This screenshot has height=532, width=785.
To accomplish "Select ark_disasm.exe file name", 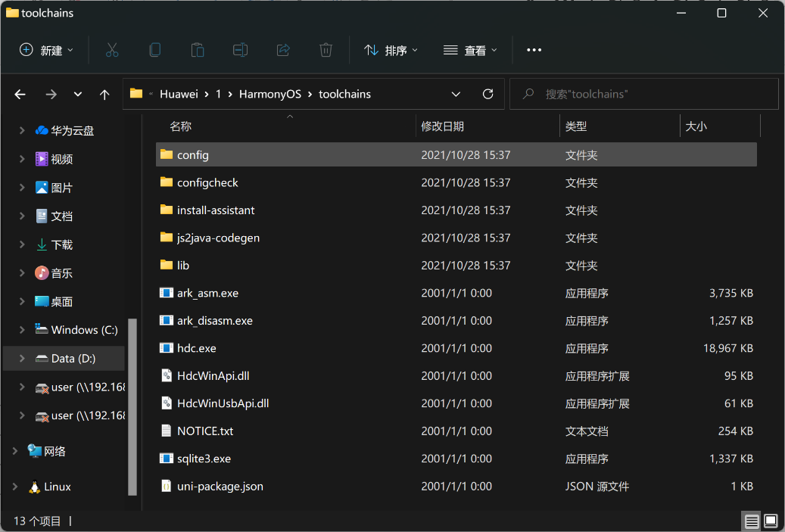I will pos(215,320).
